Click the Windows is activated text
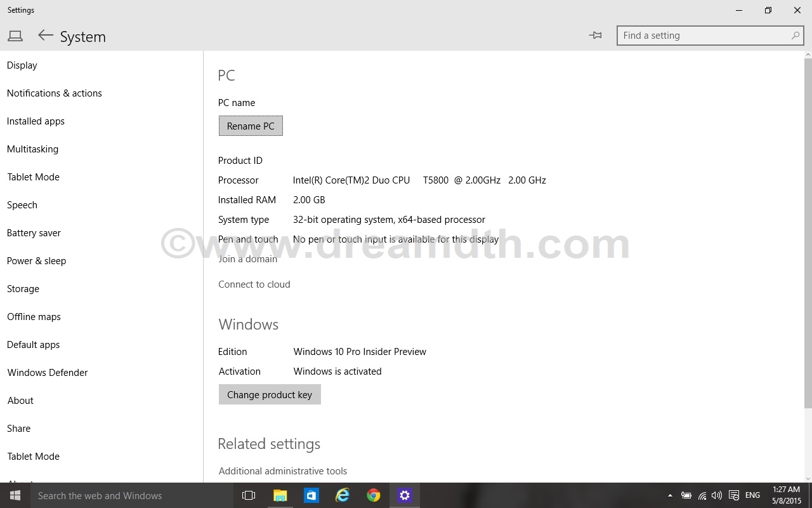The width and height of the screenshot is (812, 508). tap(337, 371)
